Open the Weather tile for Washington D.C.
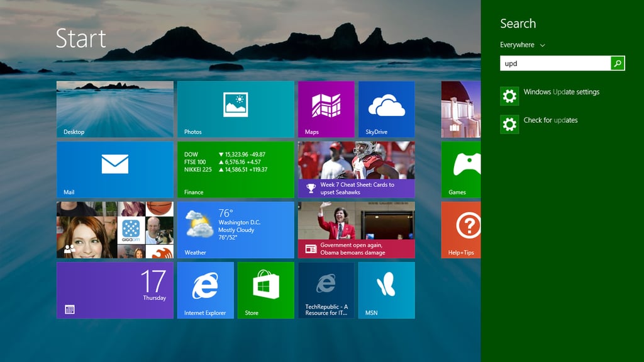The image size is (644, 362). pos(236,230)
